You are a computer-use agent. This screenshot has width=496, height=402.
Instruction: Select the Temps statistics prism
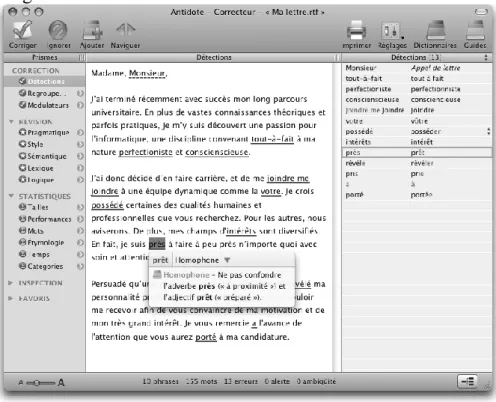pyautogui.click(x=34, y=255)
